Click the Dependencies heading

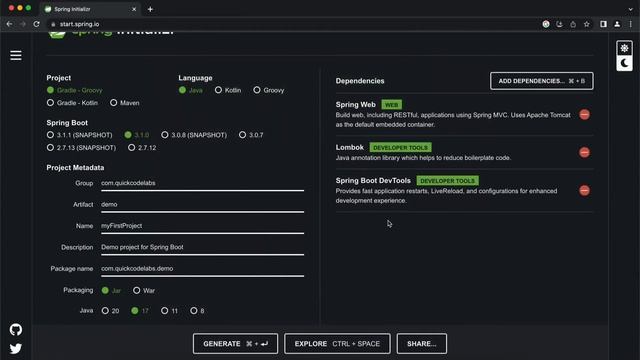(x=360, y=81)
